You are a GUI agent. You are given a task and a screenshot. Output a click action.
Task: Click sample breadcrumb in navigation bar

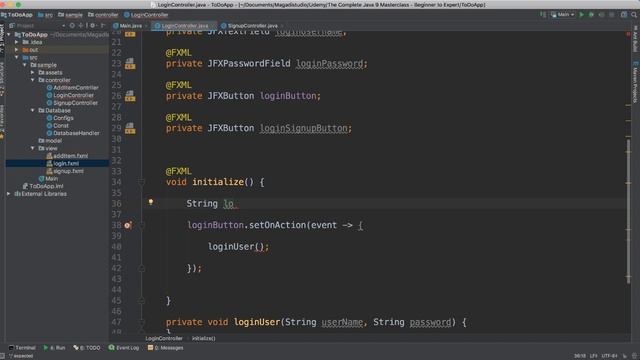(70, 15)
